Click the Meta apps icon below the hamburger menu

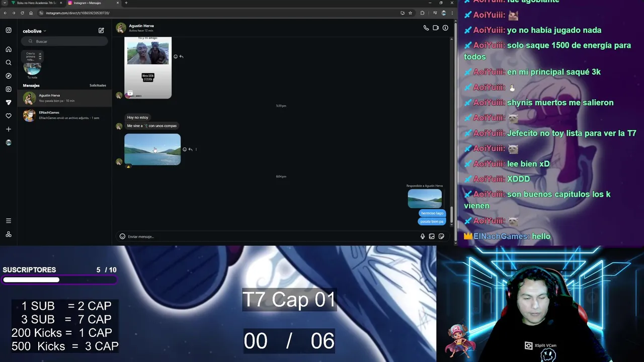9,234
